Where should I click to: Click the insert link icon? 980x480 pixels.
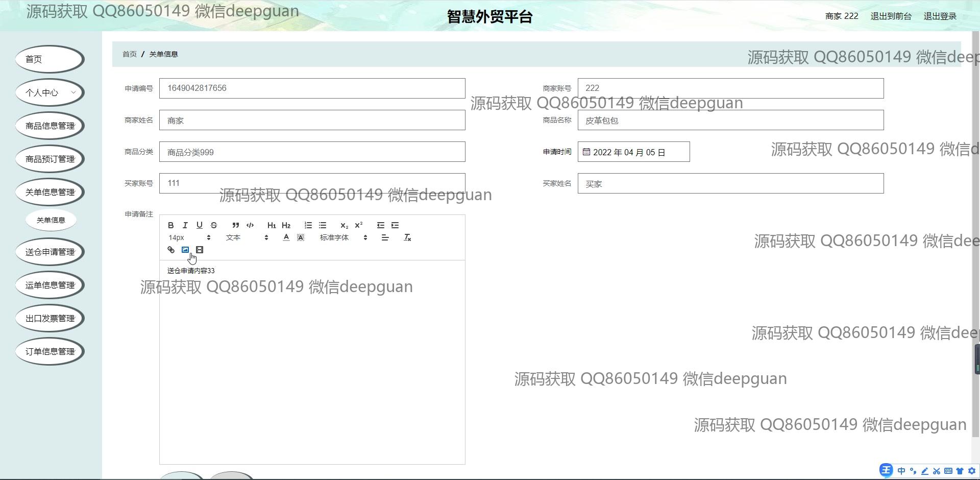171,250
